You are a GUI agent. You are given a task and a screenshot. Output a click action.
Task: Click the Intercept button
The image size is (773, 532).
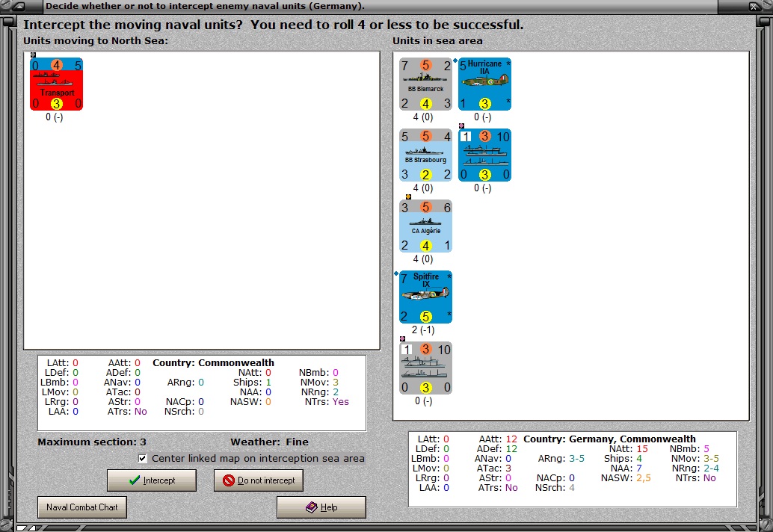(151, 480)
